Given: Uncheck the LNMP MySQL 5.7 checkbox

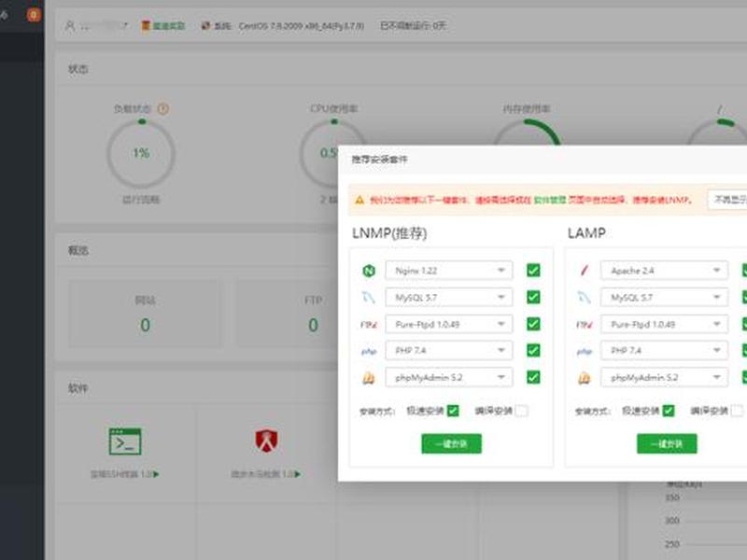Looking at the screenshot, I should [533, 297].
